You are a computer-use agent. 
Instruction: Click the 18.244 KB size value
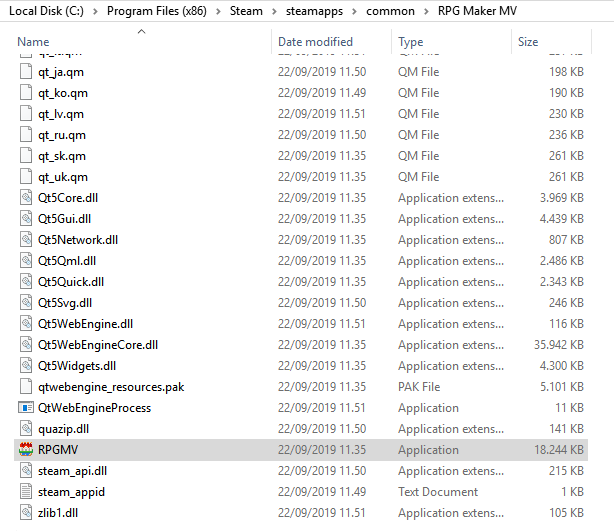559,450
